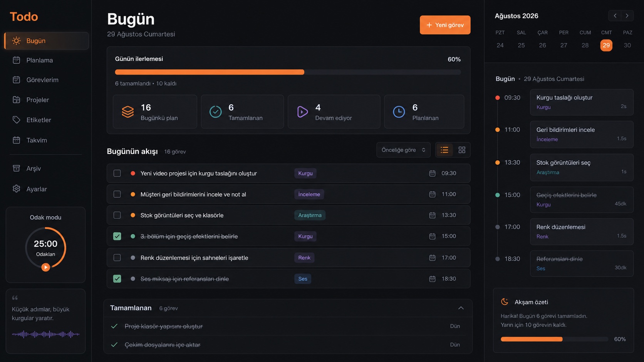
Task: Check the 'Renk düzenlemesi için sahneleri' checkbox
Action: pos(117,258)
